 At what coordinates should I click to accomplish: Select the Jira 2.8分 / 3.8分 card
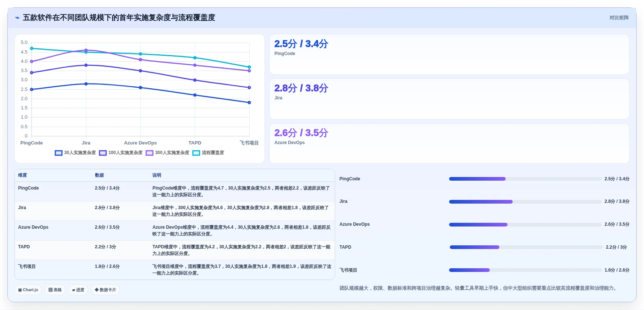point(449,99)
